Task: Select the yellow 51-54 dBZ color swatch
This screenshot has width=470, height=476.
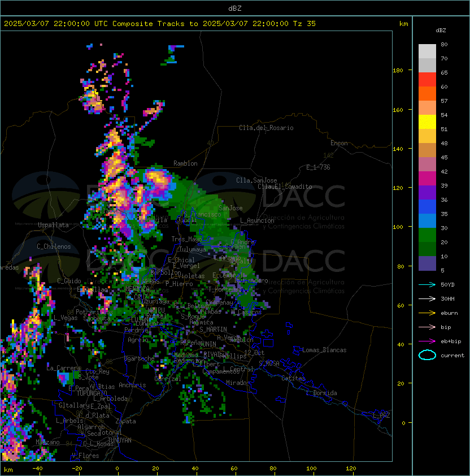Action: [x=427, y=122]
